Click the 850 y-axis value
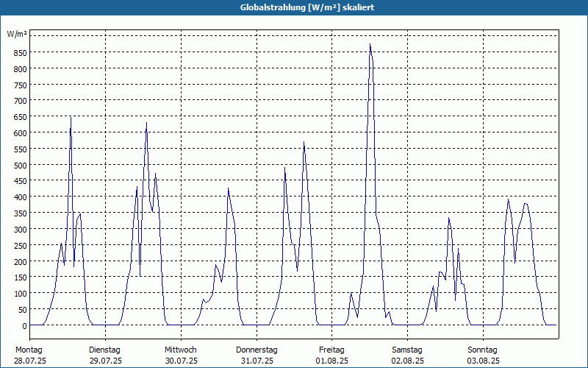The image size is (588, 368). [x=21, y=53]
